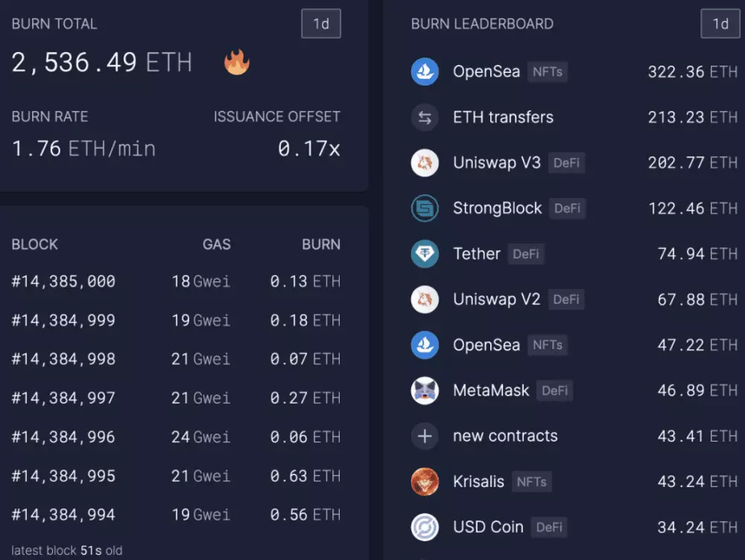Viewport: 745px width, 560px height.
Task: Click the MetaMask fox icon
Action: [425, 390]
